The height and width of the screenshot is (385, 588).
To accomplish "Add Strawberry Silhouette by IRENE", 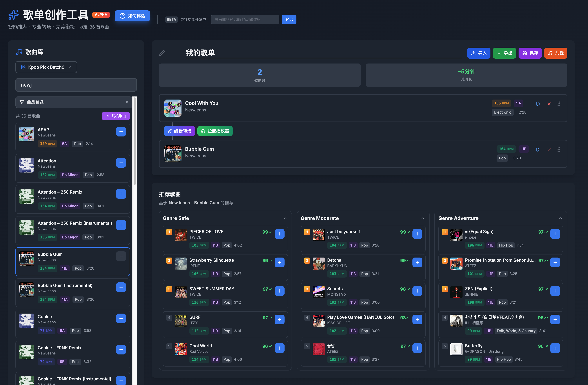I will point(280,262).
